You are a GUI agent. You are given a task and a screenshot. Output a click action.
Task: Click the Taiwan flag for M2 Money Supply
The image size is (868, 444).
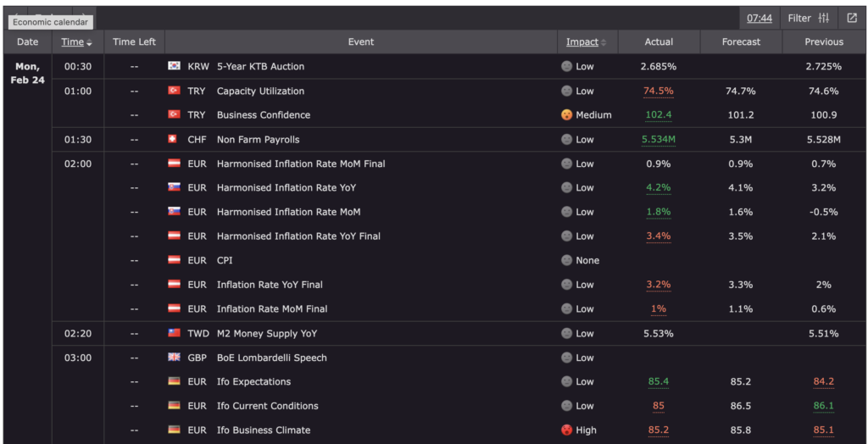point(174,334)
